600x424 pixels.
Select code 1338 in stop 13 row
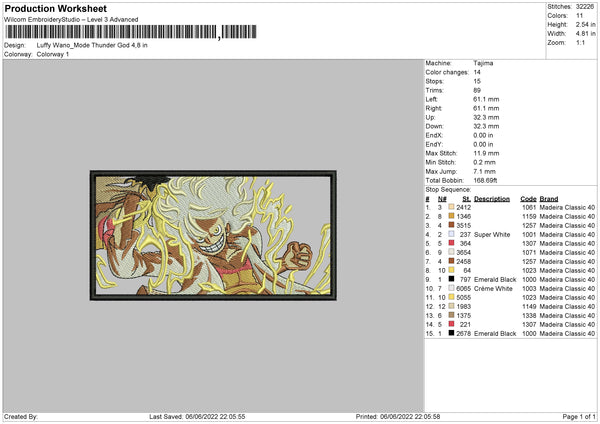coord(529,316)
